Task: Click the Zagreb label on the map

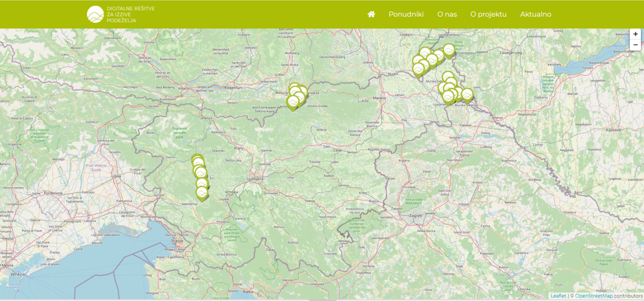Action: pos(416,215)
